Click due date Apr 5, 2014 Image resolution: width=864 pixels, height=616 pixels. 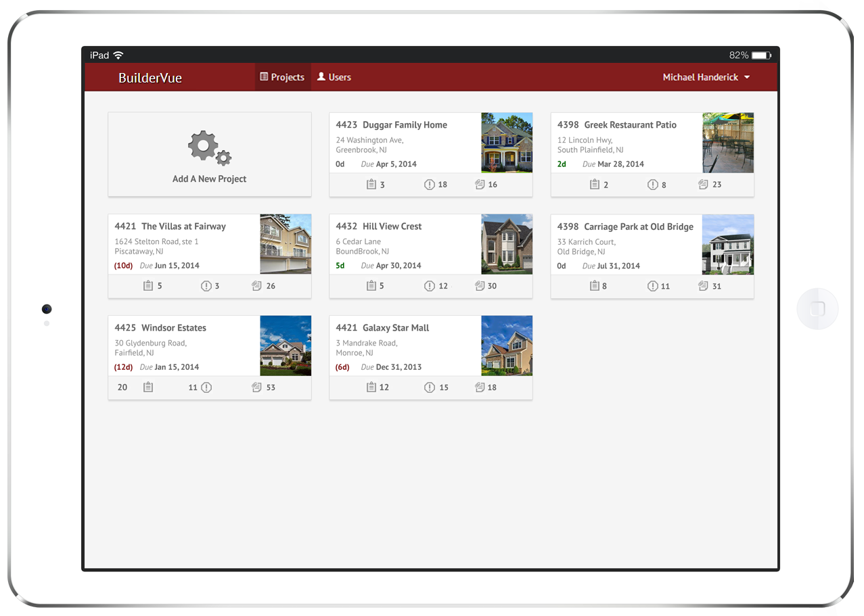pos(396,164)
